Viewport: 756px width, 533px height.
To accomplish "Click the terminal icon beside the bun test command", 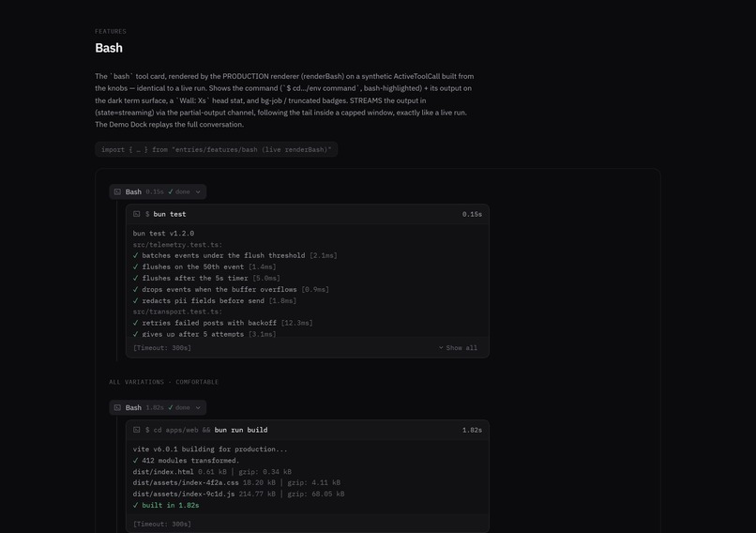I will (136, 214).
